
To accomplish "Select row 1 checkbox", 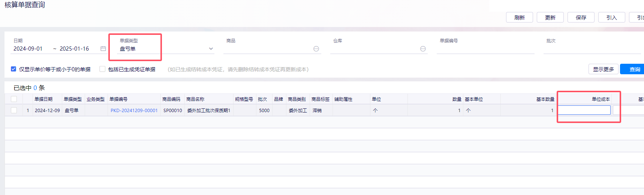I will click(x=14, y=110).
